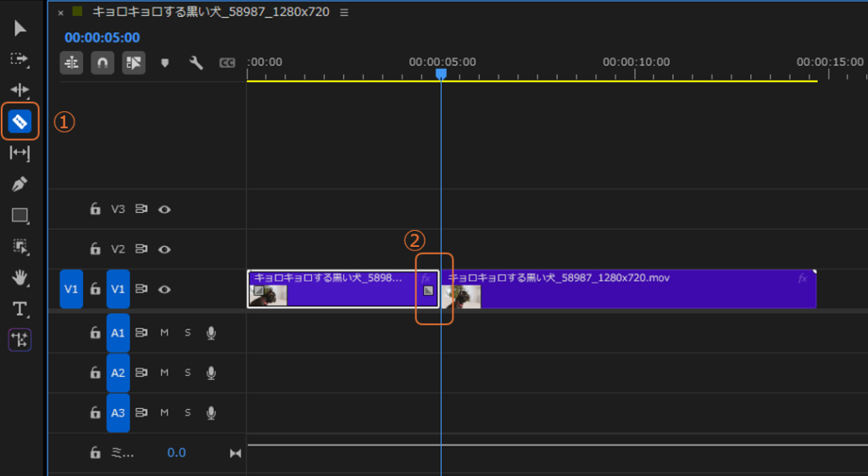
Task: Click the A2 track target button
Action: [118, 372]
